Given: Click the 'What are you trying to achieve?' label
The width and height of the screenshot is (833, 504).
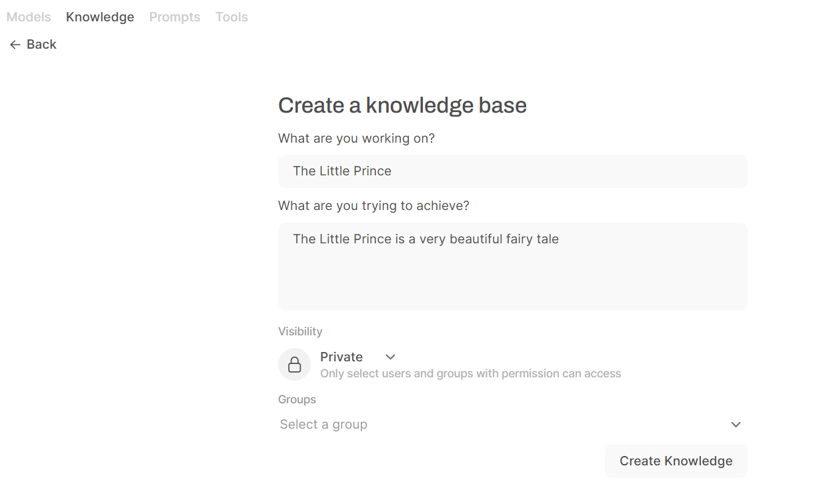Looking at the screenshot, I should tap(373, 206).
